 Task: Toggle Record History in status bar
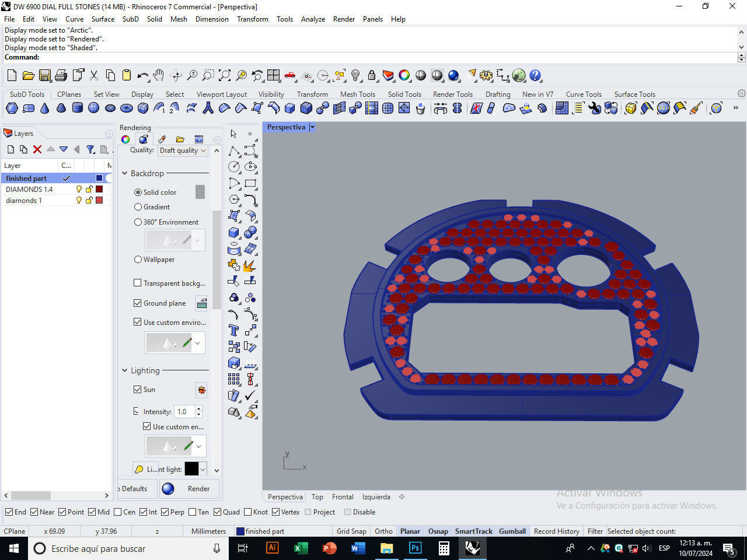tap(557, 531)
